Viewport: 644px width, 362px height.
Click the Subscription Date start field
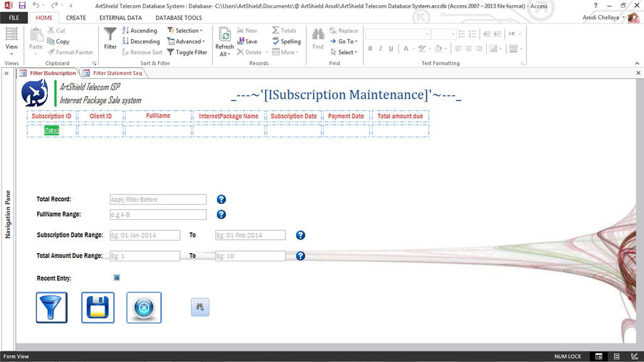click(145, 235)
